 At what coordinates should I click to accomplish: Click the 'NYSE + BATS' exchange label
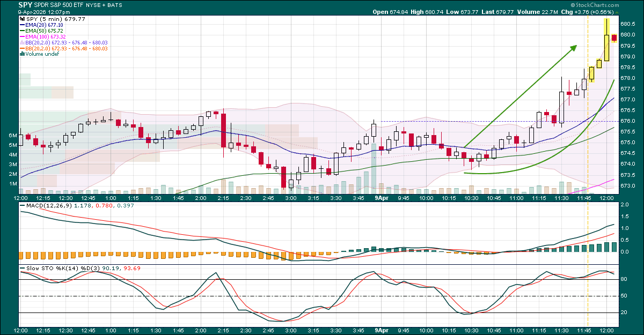105,5
